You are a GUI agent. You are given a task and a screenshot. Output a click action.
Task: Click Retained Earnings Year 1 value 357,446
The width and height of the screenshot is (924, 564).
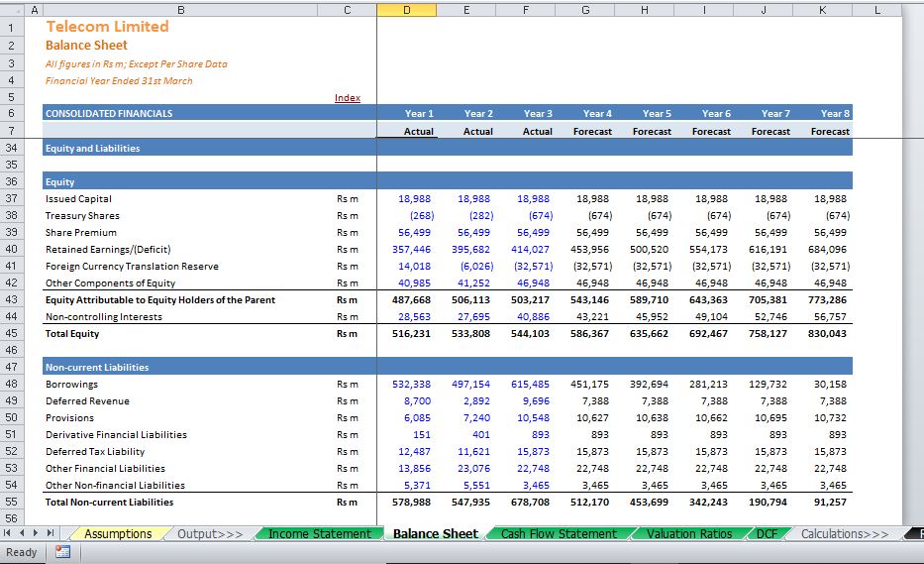tap(411, 250)
